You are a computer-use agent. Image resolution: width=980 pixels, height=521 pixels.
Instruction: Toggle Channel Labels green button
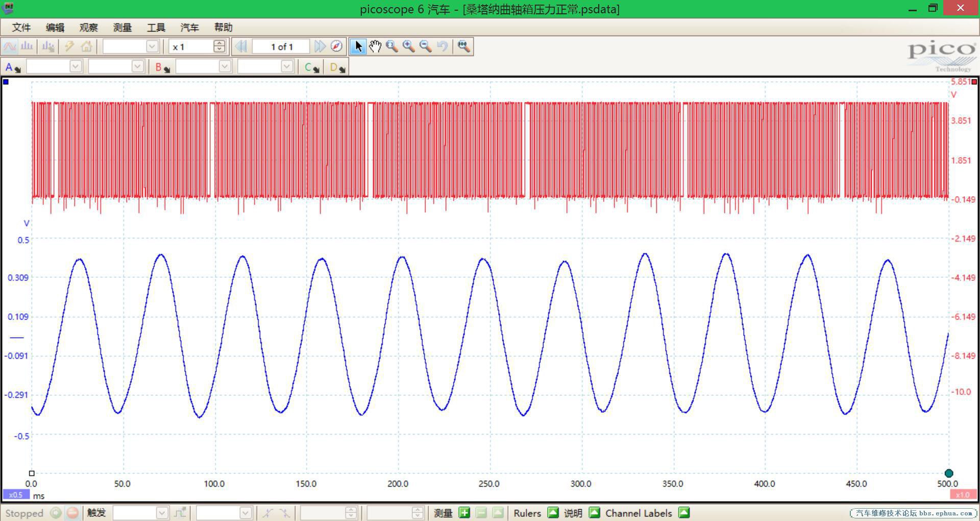(x=684, y=512)
